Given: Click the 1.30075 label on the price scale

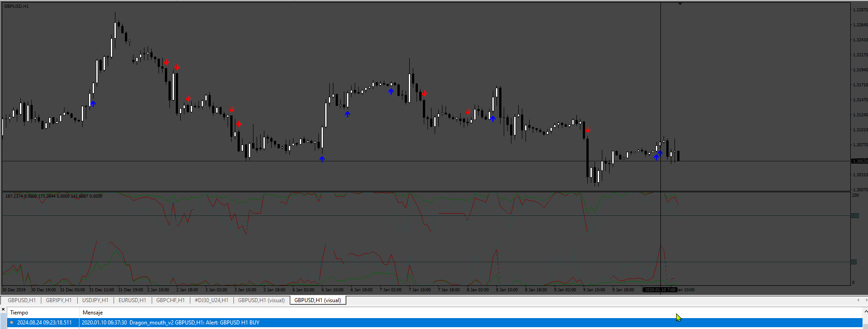Looking at the screenshot, I should coord(860,190).
